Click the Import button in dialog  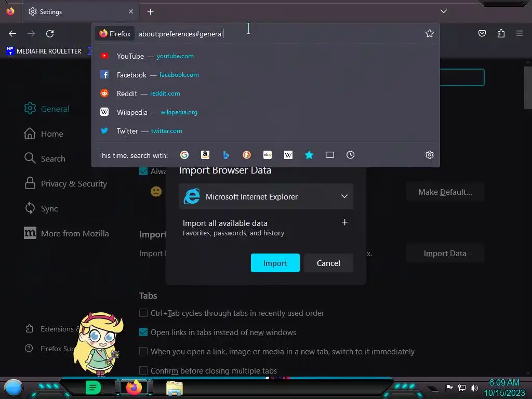(275, 263)
